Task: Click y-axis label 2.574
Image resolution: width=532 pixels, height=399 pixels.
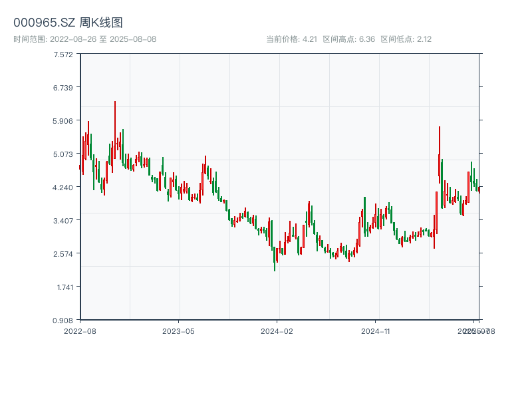Action: [x=63, y=254]
